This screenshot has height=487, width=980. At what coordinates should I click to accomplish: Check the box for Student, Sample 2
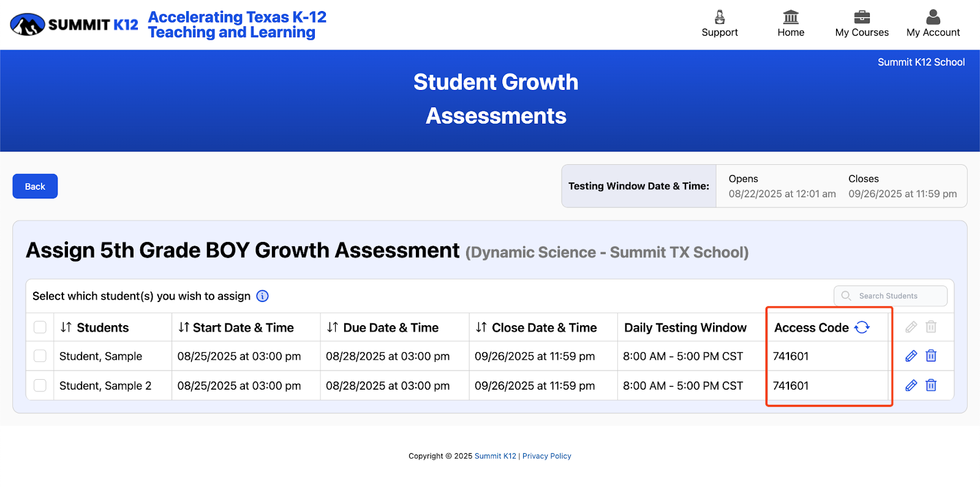(40, 385)
